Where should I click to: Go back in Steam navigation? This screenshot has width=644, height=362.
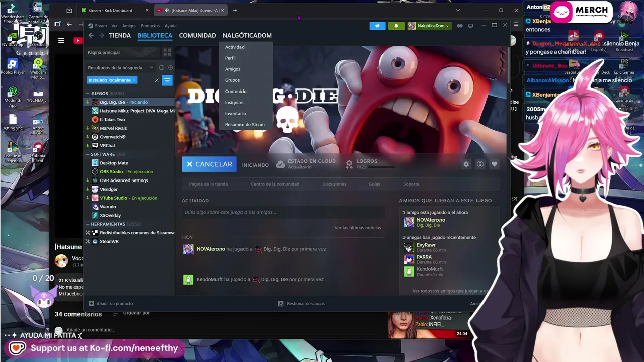pos(91,35)
